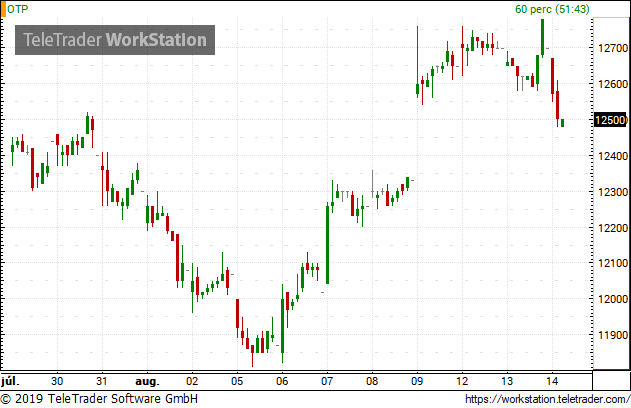
Task: Click date label 09 on time axis
Action: point(417,381)
